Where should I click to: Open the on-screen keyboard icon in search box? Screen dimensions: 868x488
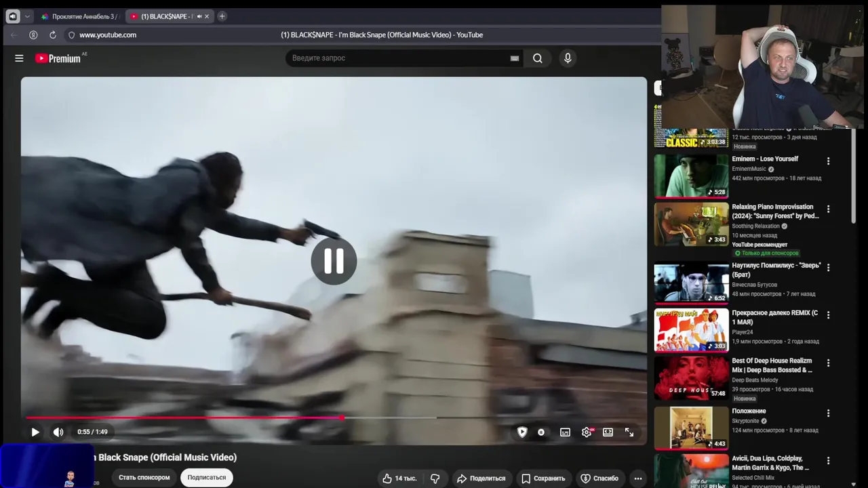(x=515, y=58)
